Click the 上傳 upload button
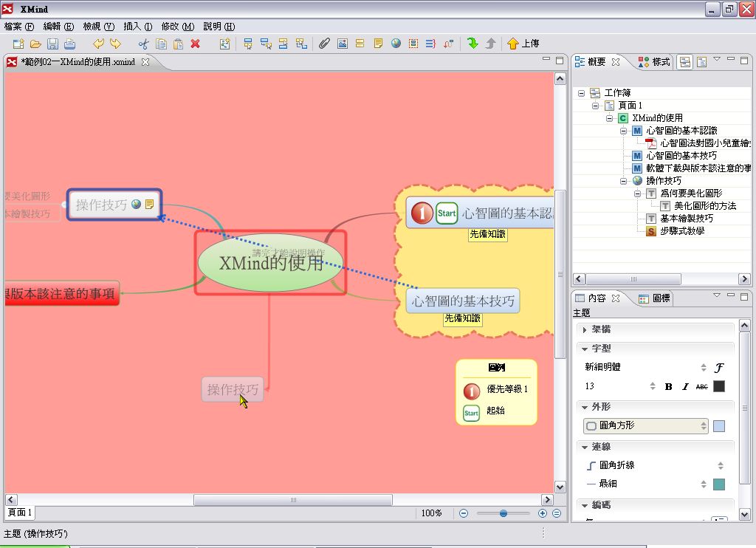 [x=523, y=44]
